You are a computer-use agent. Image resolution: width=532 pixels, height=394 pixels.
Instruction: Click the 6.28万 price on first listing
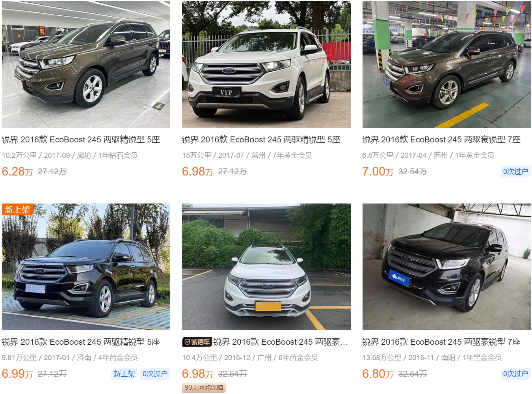[17, 172]
